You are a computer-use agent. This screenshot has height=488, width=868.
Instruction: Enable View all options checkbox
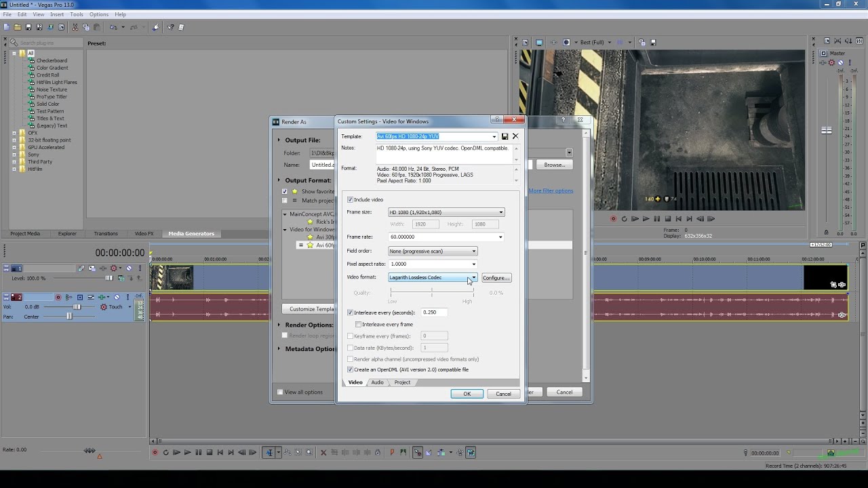click(280, 392)
